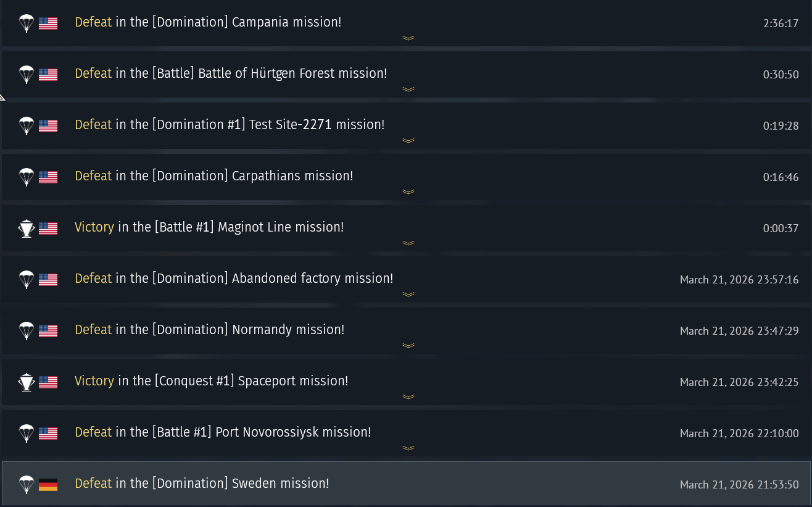Click US flag beside Test Site-2271 mission
Viewport: 812px width, 507px height.
pos(48,126)
